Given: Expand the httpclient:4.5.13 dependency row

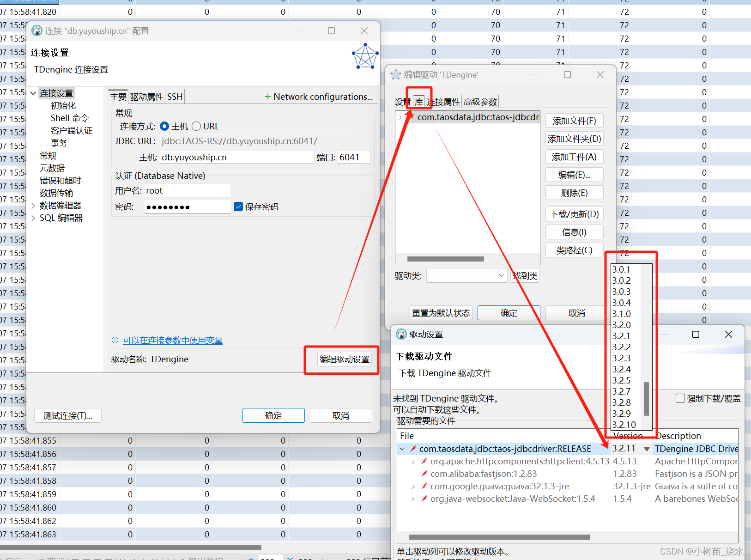Looking at the screenshot, I should click(413, 461).
